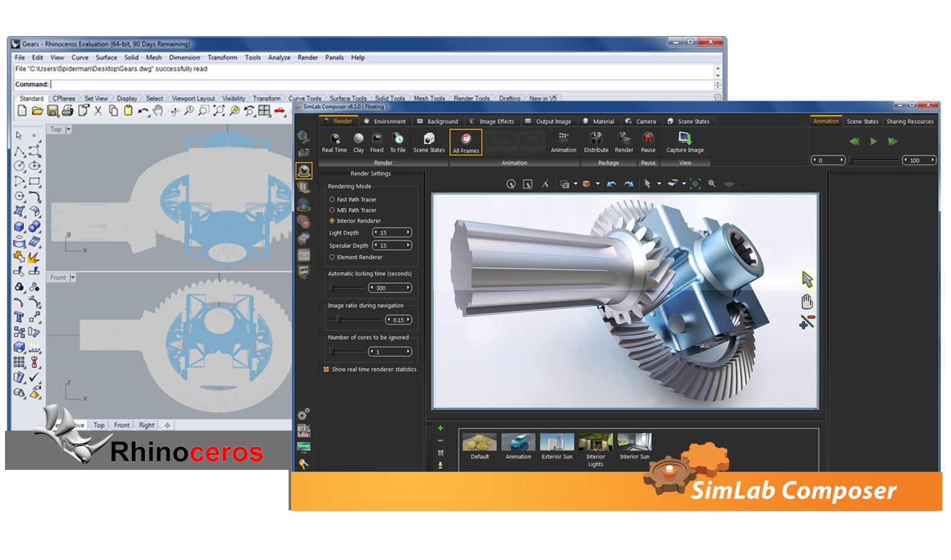Select the Fast Path Tracer radio button

pyautogui.click(x=332, y=199)
